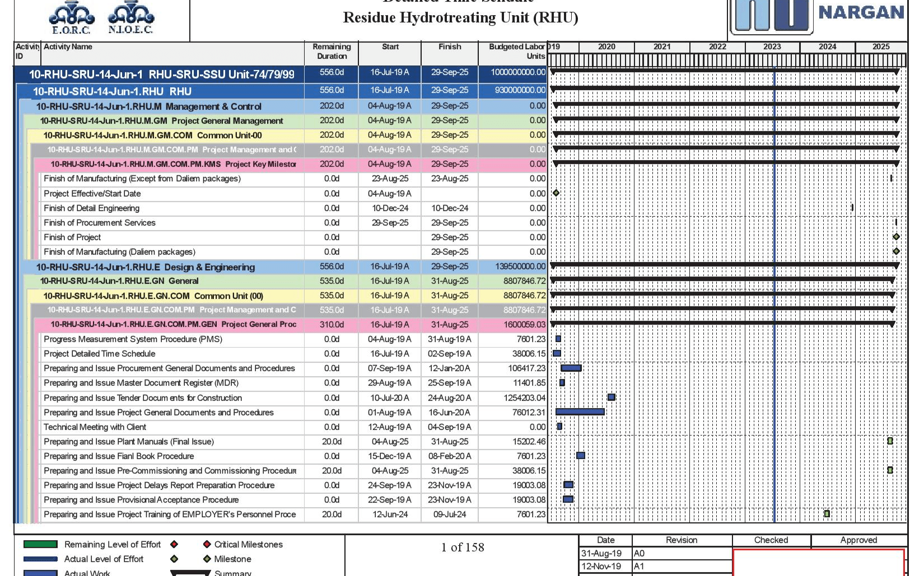Click the Approved column header in revision table

[858, 540]
